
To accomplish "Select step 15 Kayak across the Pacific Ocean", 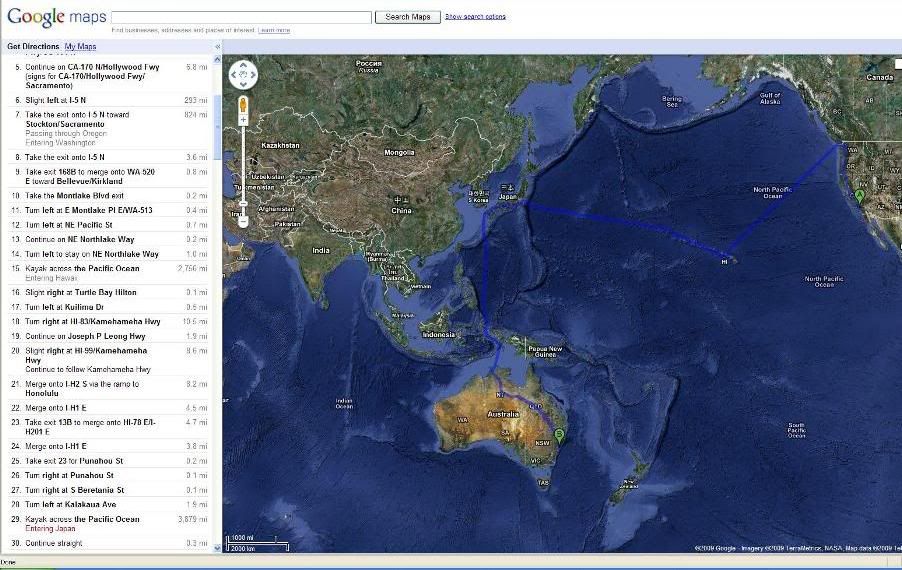I will tap(82, 268).
